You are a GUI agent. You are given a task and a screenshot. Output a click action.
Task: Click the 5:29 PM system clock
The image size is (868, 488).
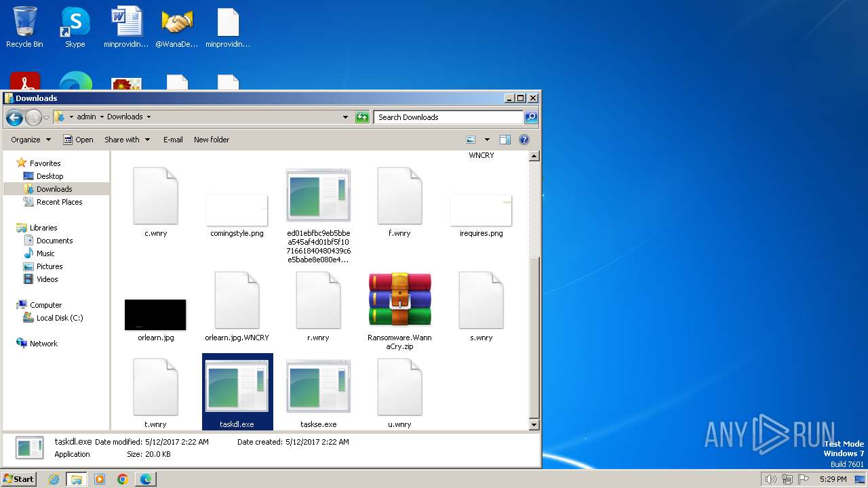[x=833, y=479]
